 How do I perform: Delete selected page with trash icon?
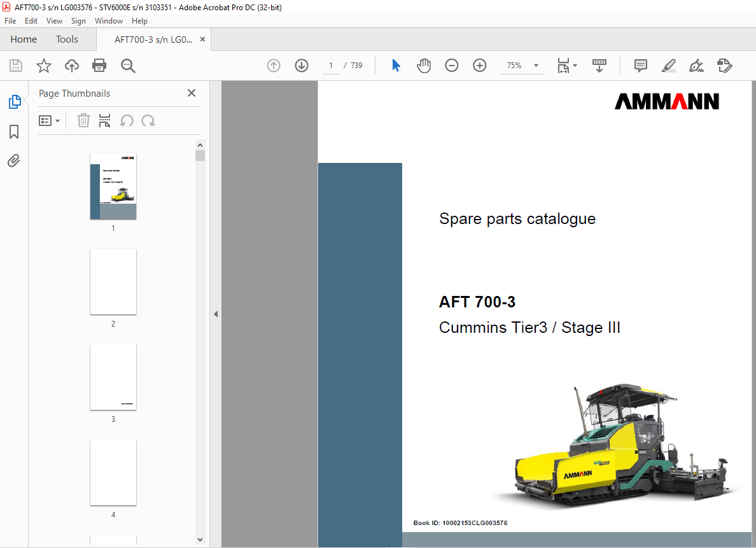[x=83, y=120]
